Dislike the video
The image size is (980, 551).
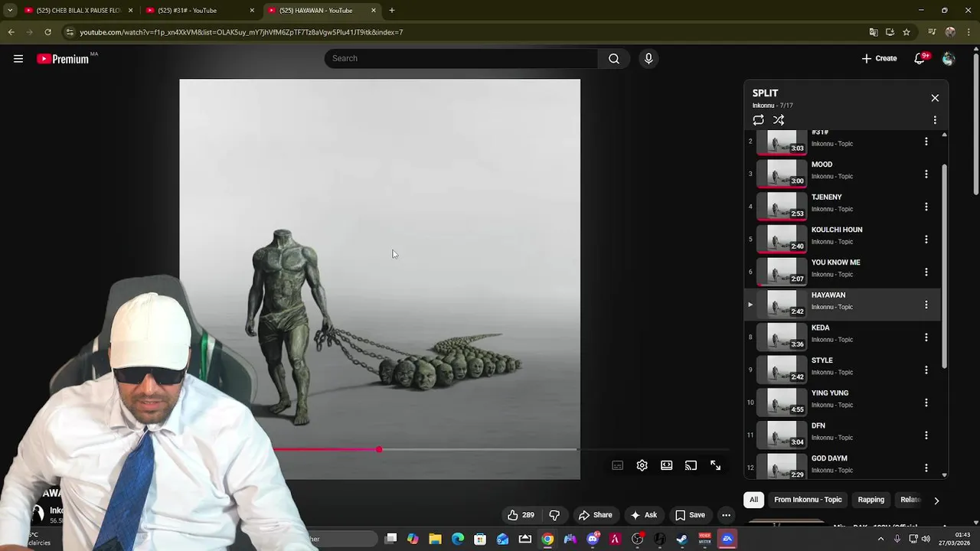554,515
